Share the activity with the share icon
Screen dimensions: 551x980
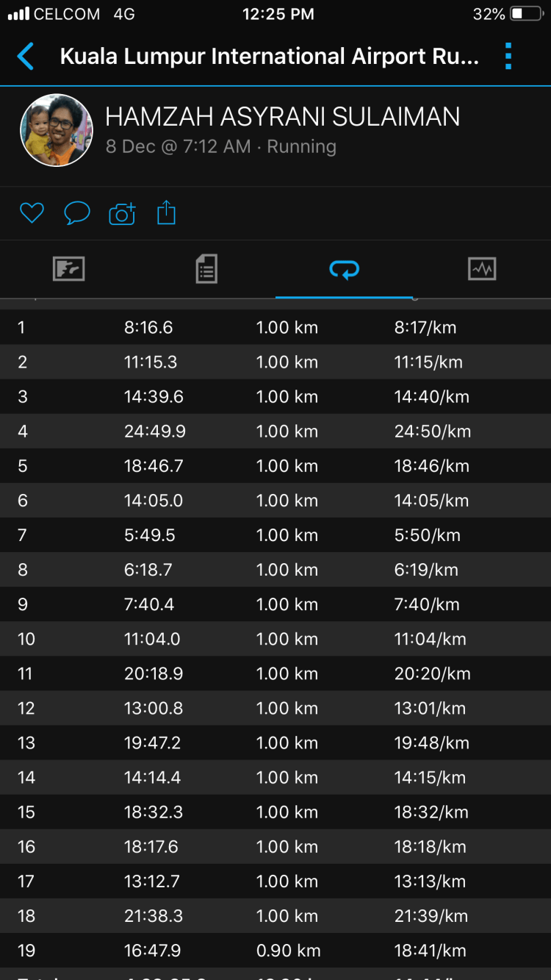point(167,213)
